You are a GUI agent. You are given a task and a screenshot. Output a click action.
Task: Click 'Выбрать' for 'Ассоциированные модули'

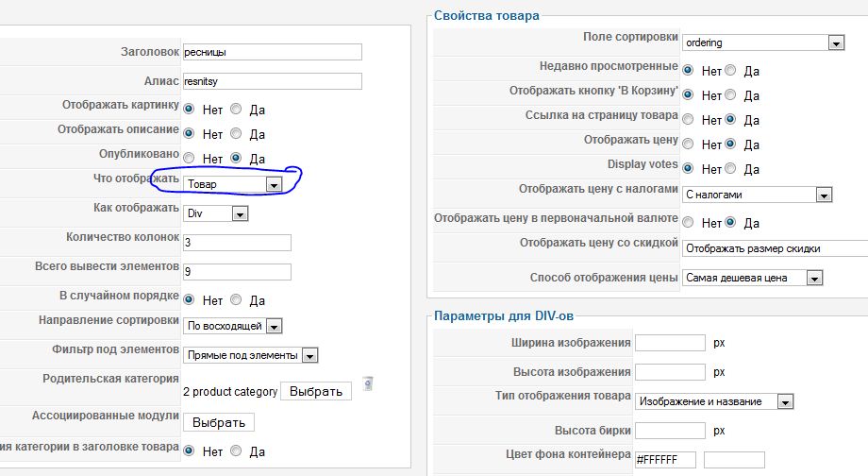218,422
